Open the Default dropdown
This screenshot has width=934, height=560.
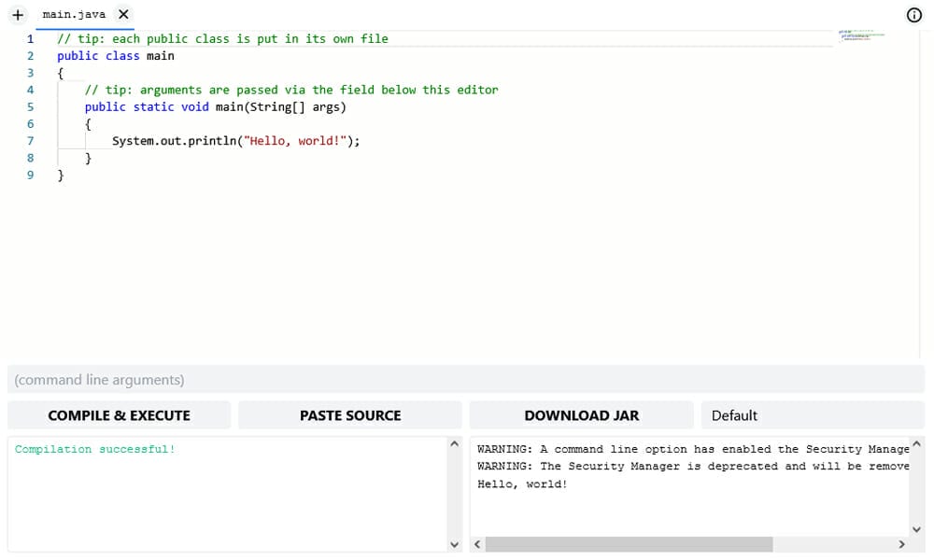click(x=813, y=415)
